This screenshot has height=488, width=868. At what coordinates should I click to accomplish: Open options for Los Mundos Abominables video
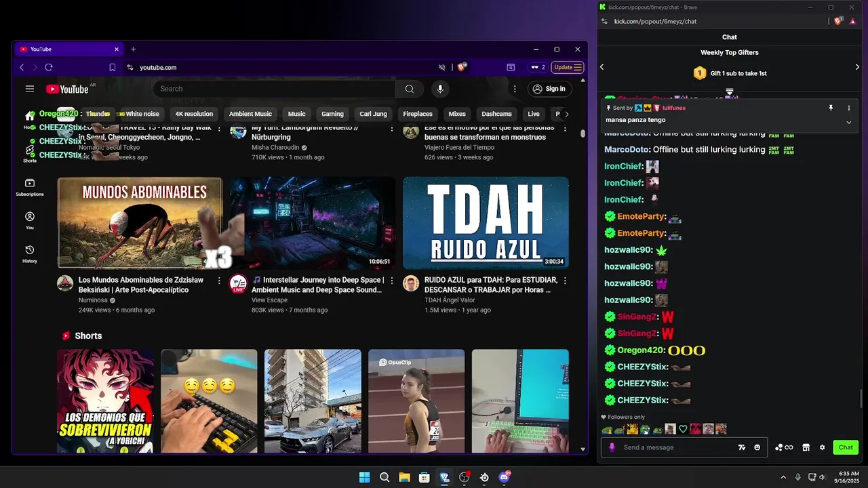[x=219, y=280]
